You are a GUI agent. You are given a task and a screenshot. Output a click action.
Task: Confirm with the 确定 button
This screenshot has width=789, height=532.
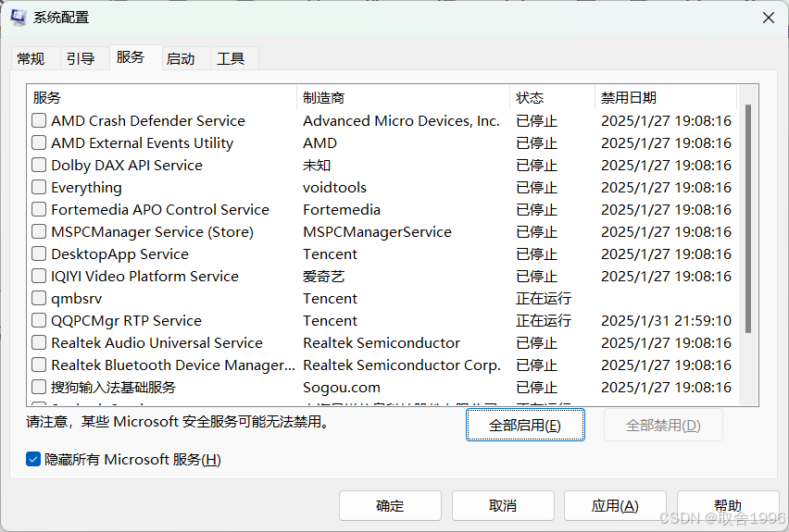pyautogui.click(x=390, y=506)
